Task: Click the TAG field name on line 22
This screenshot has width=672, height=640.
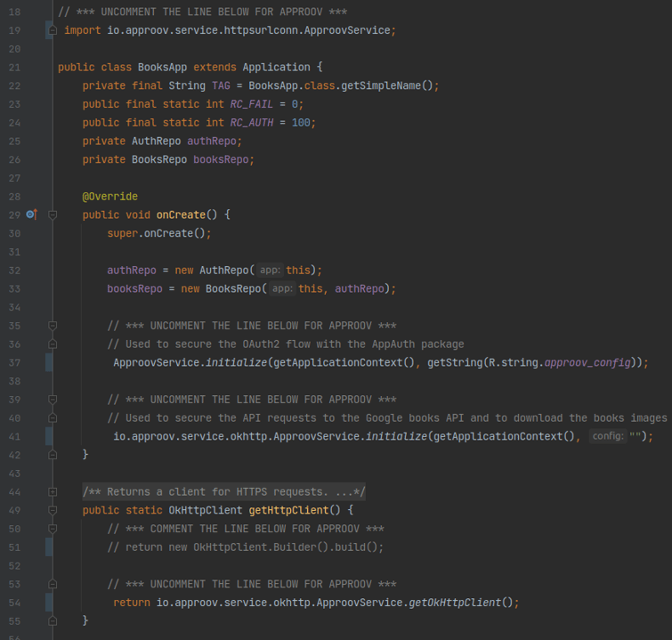Action: tap(221, 85)
